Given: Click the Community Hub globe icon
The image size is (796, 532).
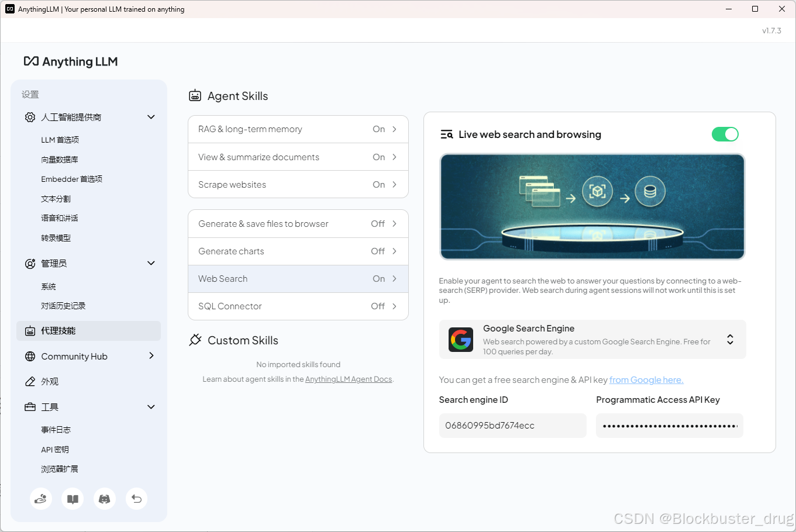Looking at the screenshot, I should pyautogui.click(x=30, y=357).
